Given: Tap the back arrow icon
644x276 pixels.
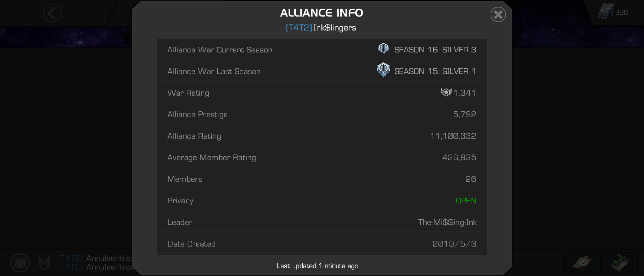Looking at the screenshot, I should click(52, 13).
